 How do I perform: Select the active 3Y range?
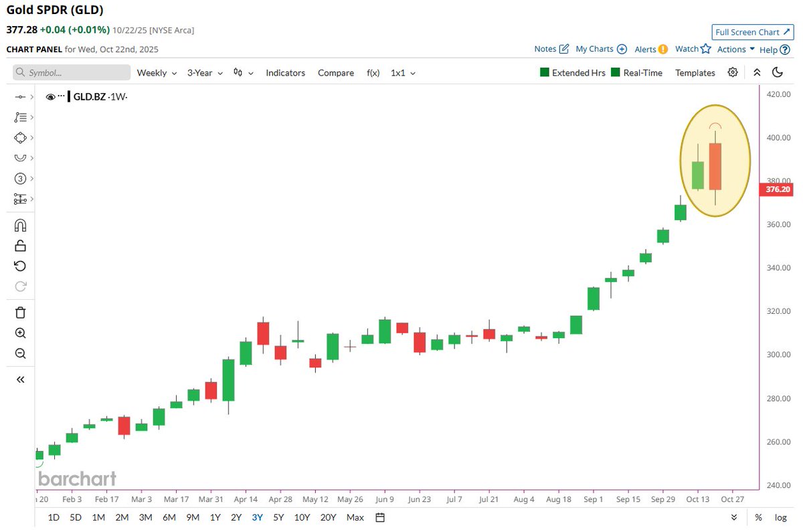click(258, 517)
